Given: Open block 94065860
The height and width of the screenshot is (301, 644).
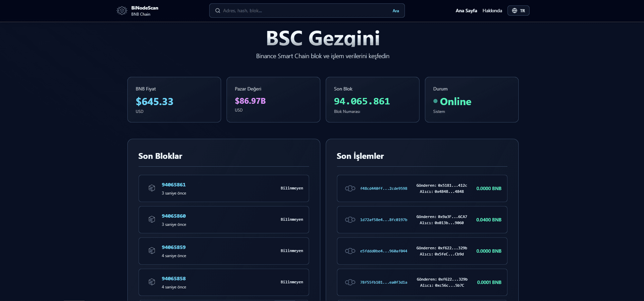Looking at the screenshot, I should (x=174, y=216).
